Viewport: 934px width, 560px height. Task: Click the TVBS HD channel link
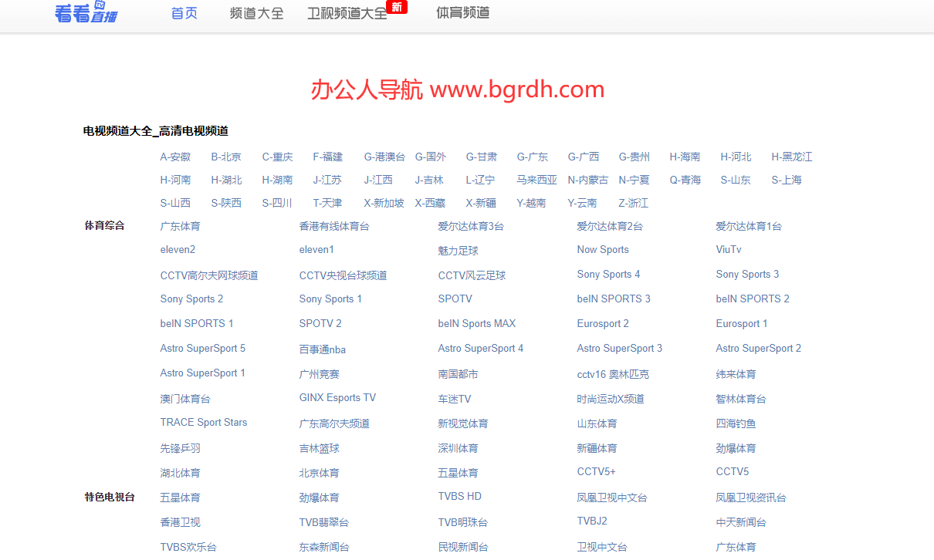coord(460,496)
